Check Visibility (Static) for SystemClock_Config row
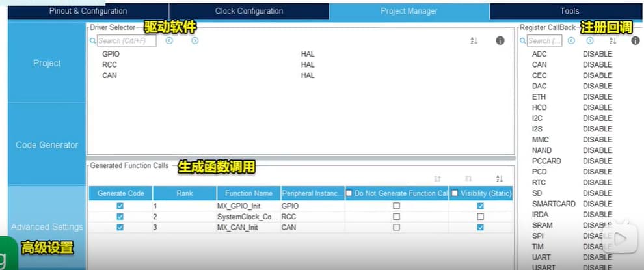Viewport: 644px width, 270px height. [480, 216]
